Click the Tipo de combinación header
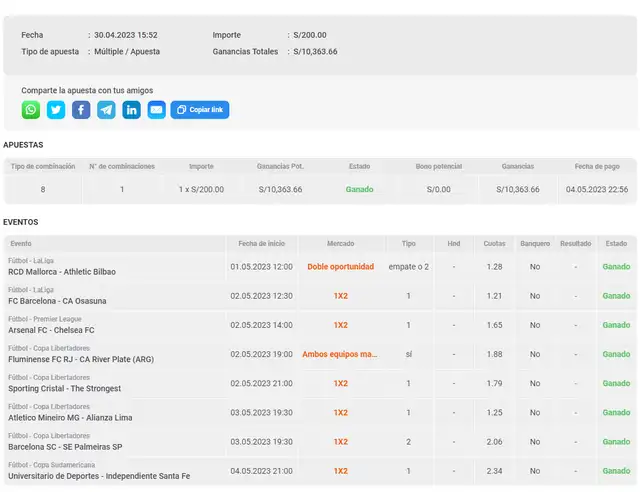The image size is (640, 492). pyautogui.click(x=43, y=167)
